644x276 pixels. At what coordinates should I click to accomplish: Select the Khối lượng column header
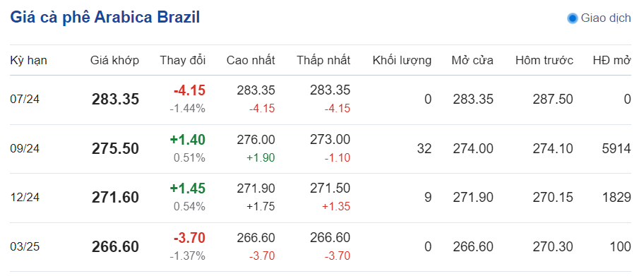(x=402, y=61)
